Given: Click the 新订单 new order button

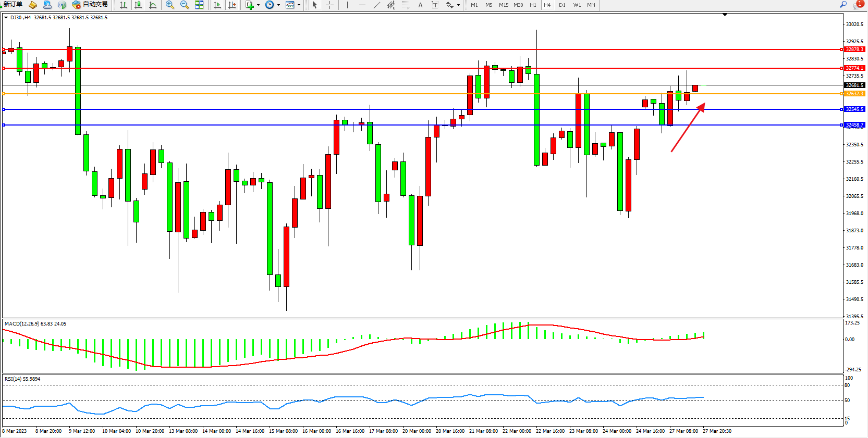Looking at the screenshot, I should click(x=13, y=5).
